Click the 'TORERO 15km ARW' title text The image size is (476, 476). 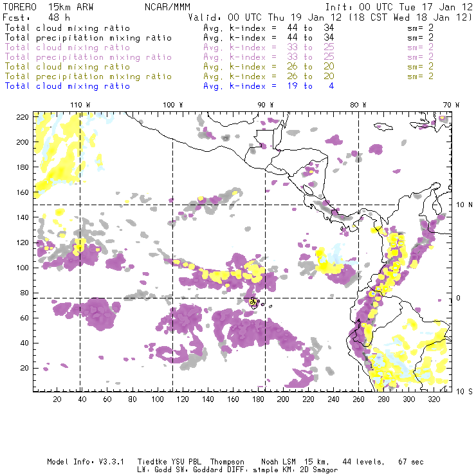point(48,7)
